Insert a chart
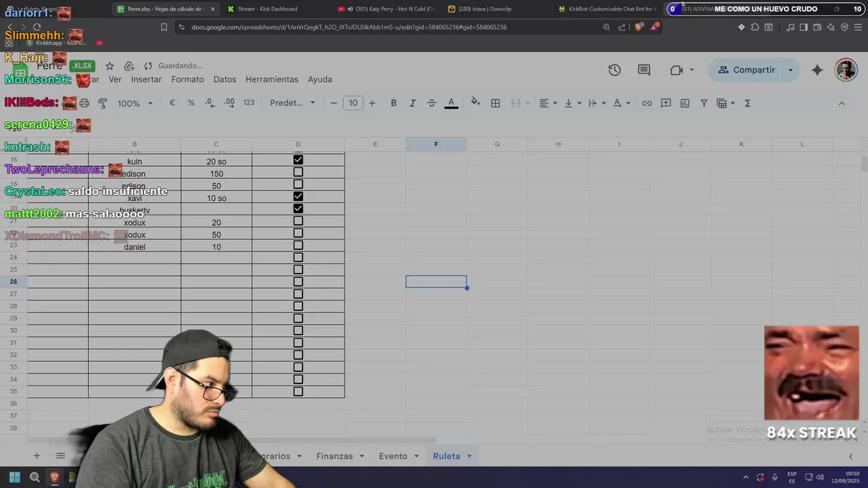868x488 pixels. pyautogui.click(x=685, y=103)
